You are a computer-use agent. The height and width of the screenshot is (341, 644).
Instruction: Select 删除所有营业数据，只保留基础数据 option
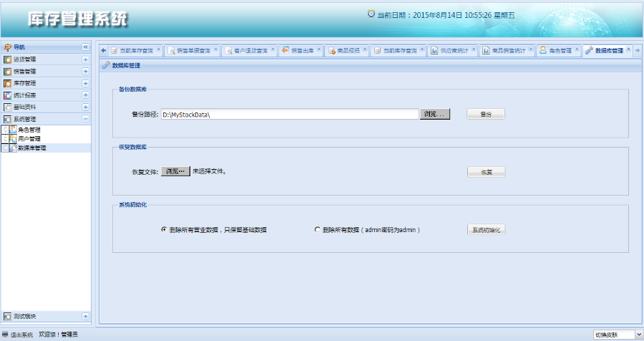(x=164, y=229)
